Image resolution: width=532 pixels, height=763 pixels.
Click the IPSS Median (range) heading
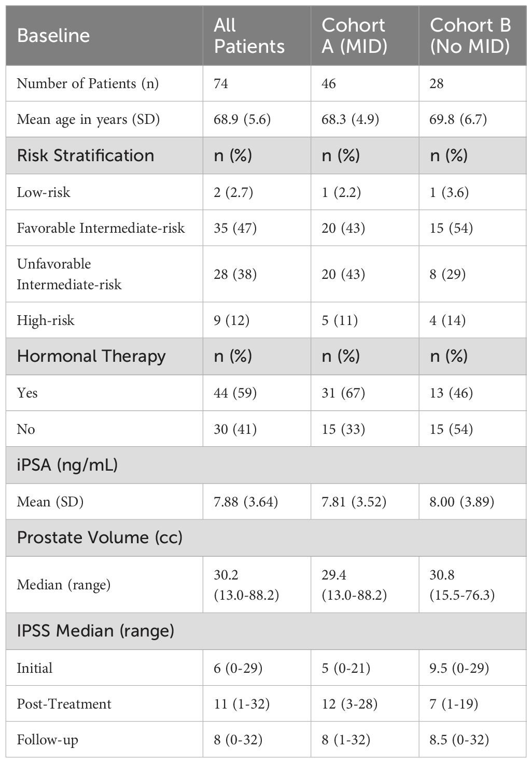click(95, 631)
